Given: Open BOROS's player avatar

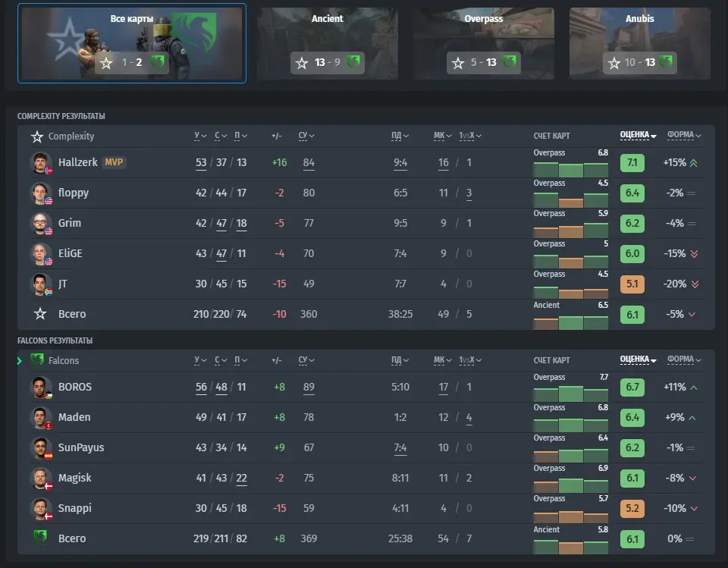Looking at the screenshot, I should coord(41,387).
